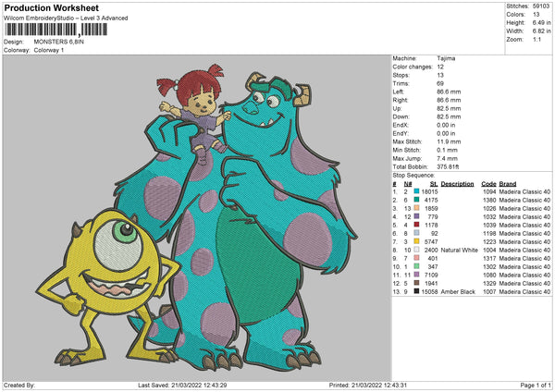Select the Natural White color swatch
Screen dimensions: 555x392
click(416, 250)
